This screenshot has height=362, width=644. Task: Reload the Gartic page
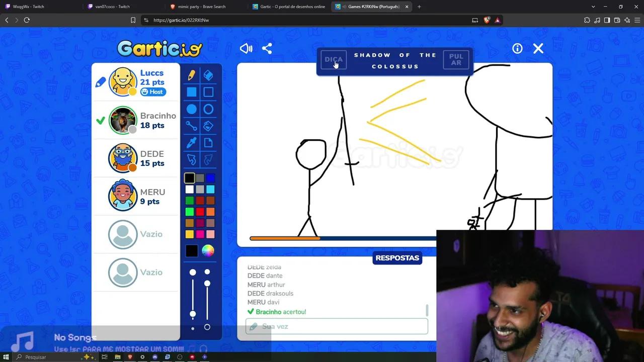point(27,20)
